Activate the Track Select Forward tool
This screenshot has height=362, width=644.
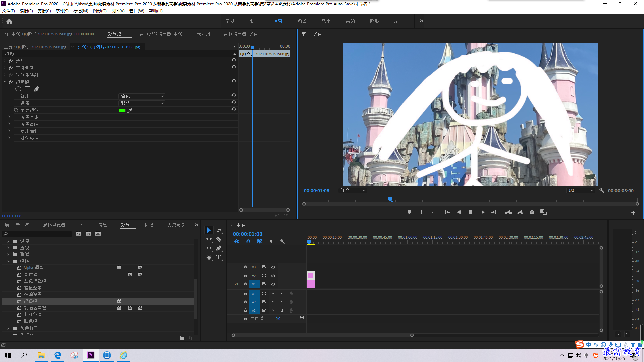[219, 230]
